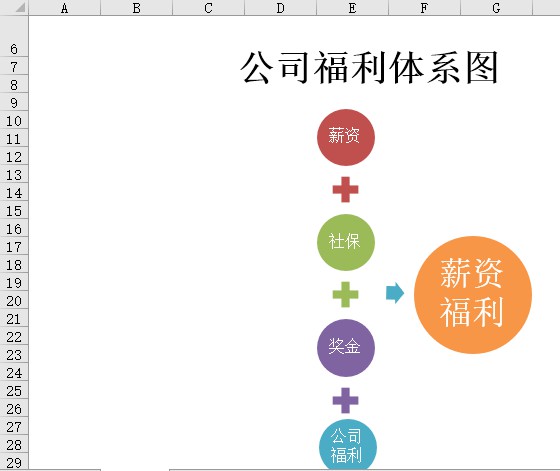
Task: Select column C header
Action: click(x=209, y=7)
